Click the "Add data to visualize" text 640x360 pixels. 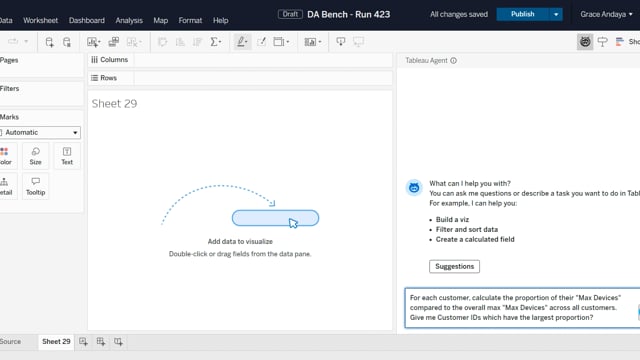click(240, 241)
